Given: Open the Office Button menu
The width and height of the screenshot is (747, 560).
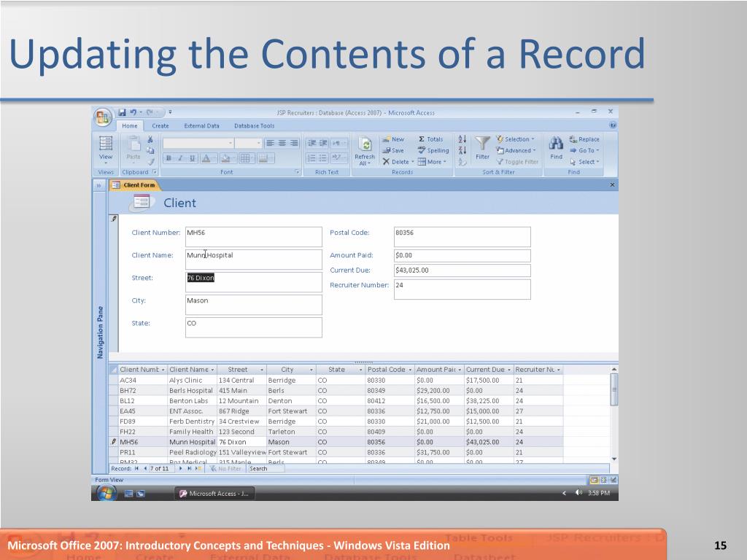Looking at the screenshot, I should (x=103, y=117).
